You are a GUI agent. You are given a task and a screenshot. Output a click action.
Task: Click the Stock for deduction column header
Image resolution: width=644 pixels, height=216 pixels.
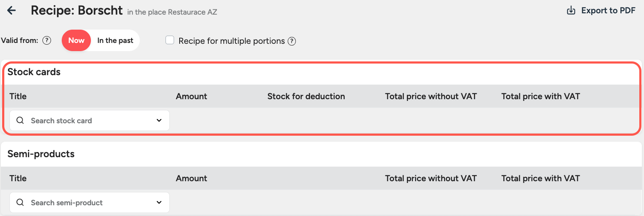coord(306,96)
